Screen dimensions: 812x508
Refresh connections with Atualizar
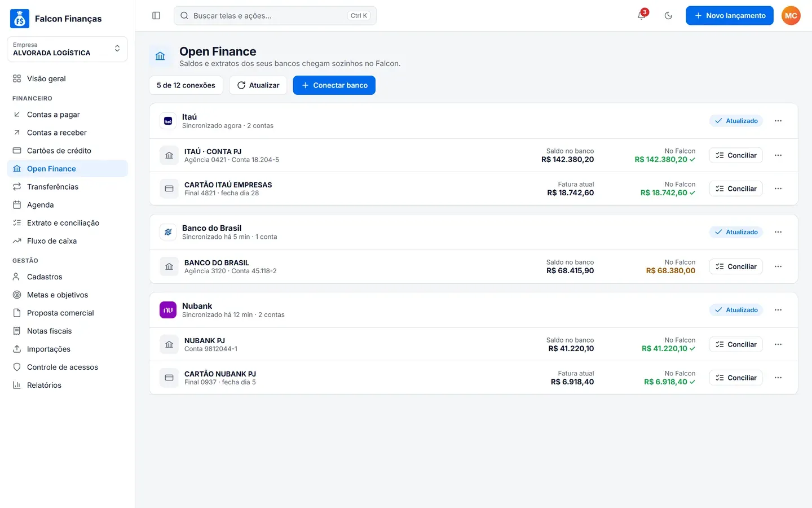pos(258,85)
